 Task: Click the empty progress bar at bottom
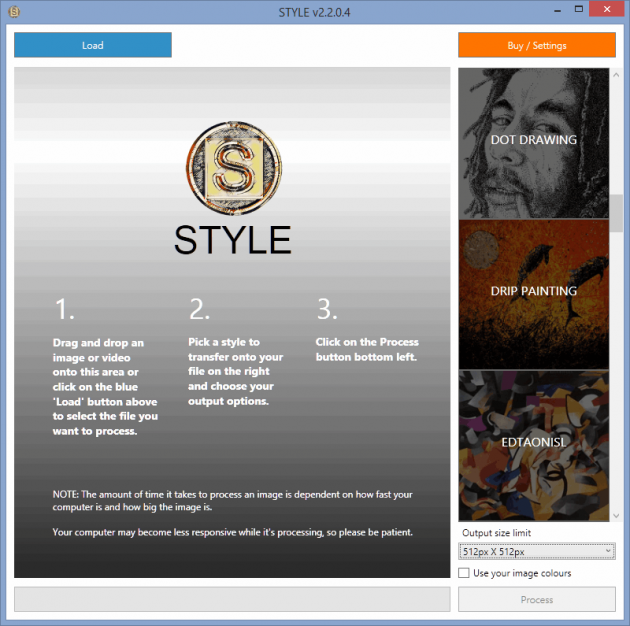[232, 600]
